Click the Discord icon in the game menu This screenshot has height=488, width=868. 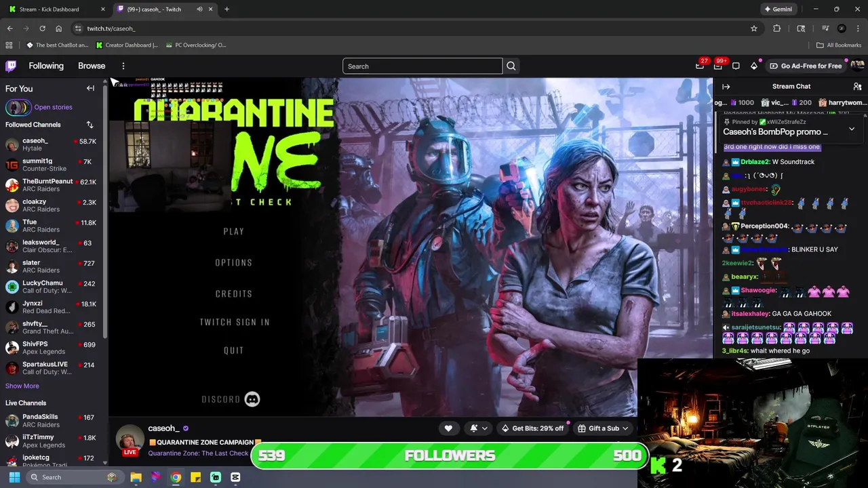coord(252,399)
